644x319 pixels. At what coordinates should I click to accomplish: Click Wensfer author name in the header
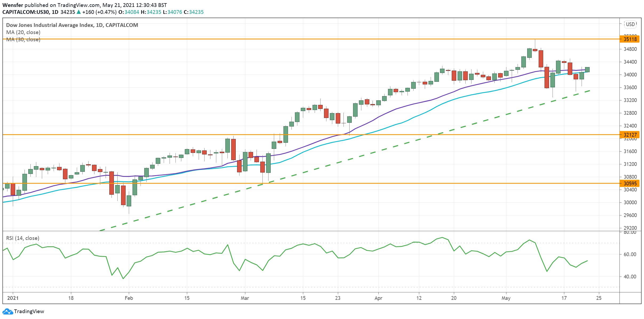tap(13, 5)
